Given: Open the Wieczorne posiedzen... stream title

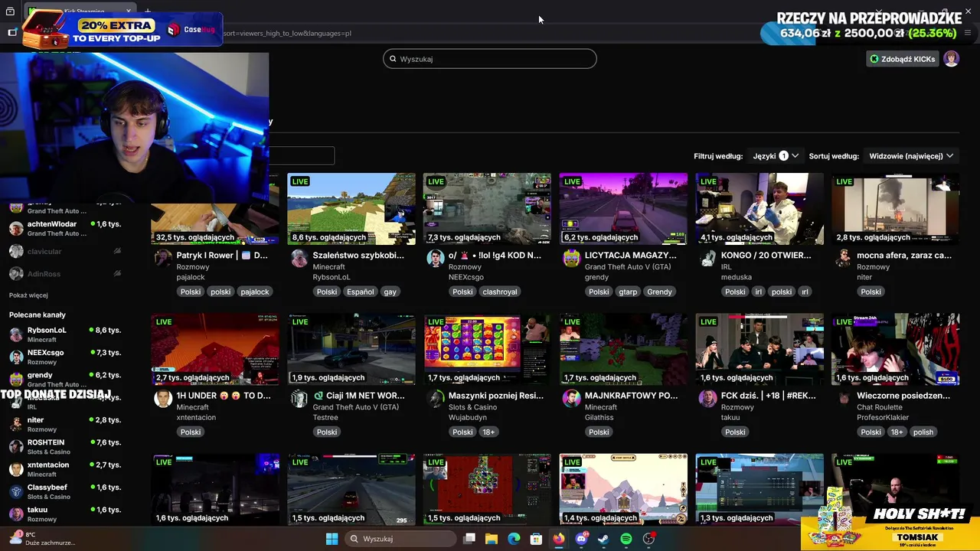Looking at the screenshot, I should (x=903, y=396).
